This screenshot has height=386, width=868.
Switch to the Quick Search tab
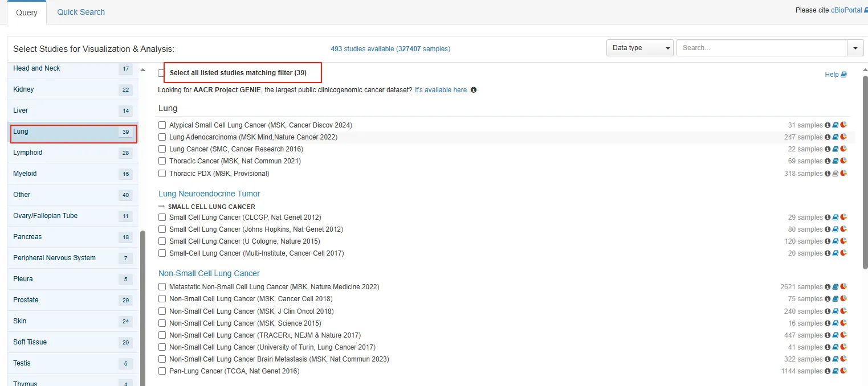coord(81,12)
